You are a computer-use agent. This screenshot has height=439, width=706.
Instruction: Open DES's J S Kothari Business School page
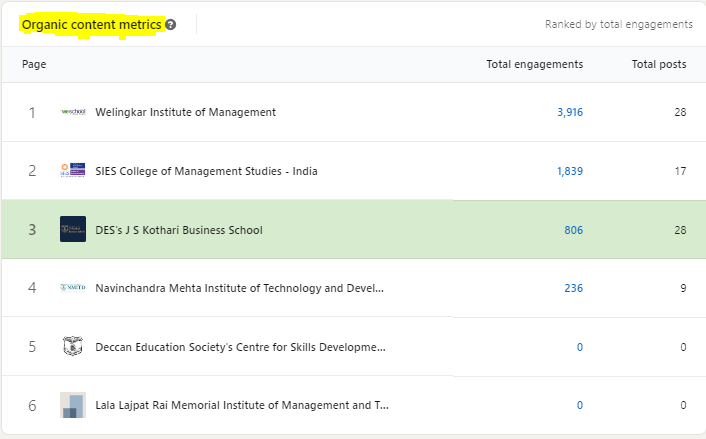pyautogui.click(x=179, y=230)
